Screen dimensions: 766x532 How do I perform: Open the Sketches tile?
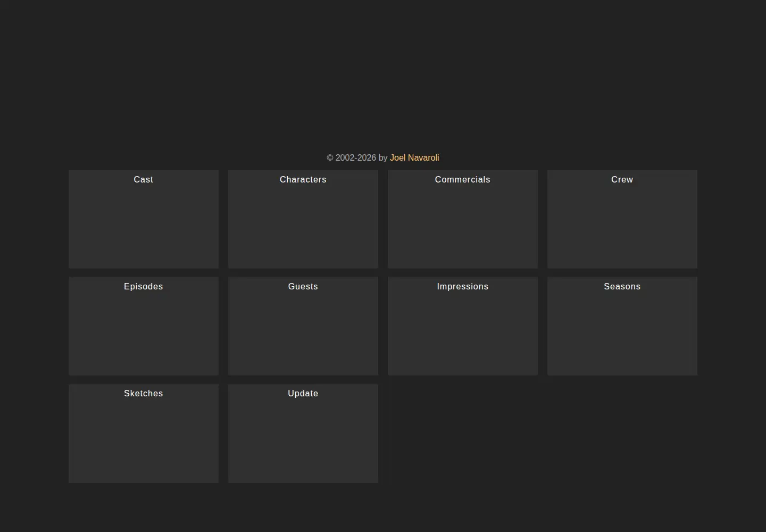point(144,434)
